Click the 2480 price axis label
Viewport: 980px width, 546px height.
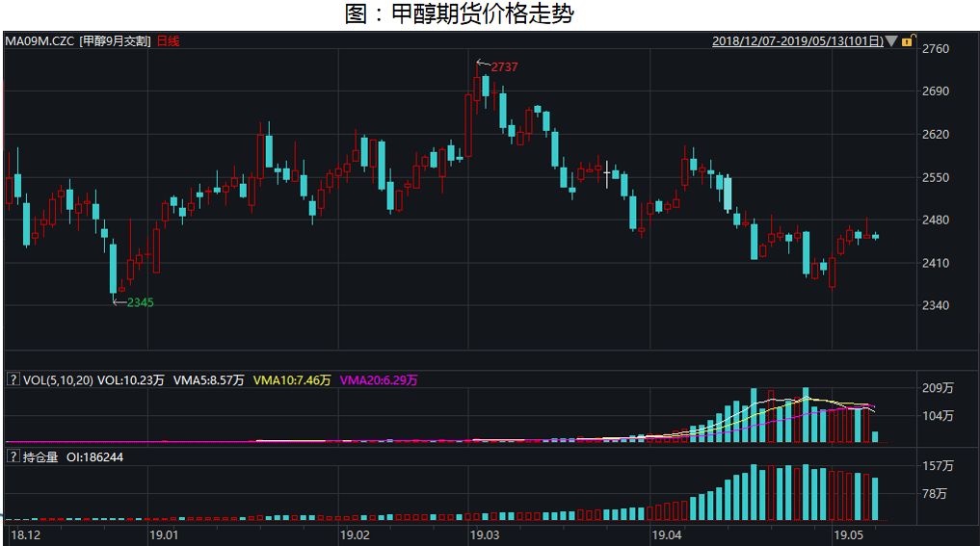point(936,220)
